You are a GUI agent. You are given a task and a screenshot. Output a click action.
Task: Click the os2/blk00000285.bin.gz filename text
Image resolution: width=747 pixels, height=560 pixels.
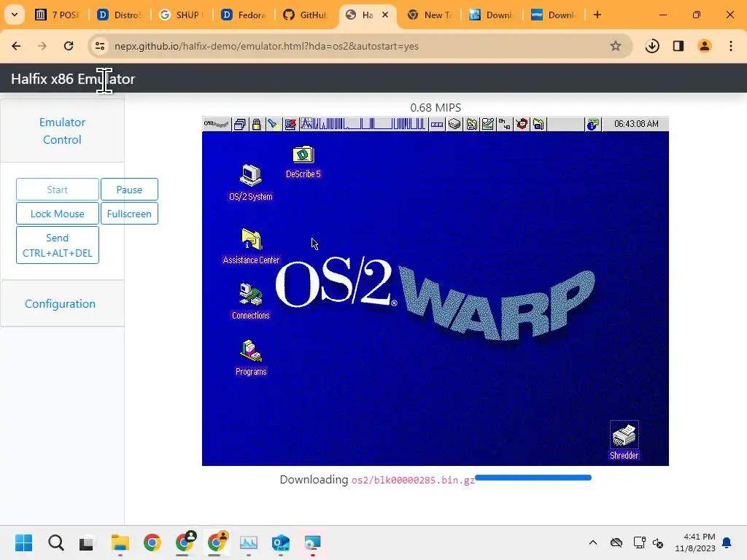coord(413,480)
